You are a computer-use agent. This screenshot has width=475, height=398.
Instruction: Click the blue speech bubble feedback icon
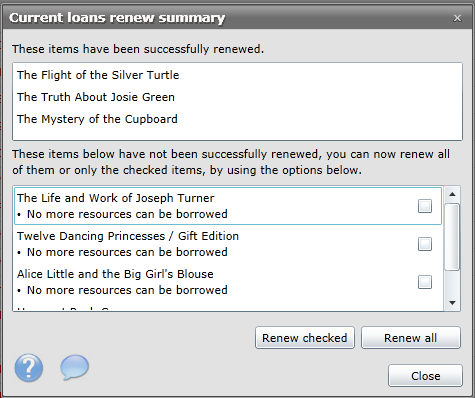coord(74,367)
